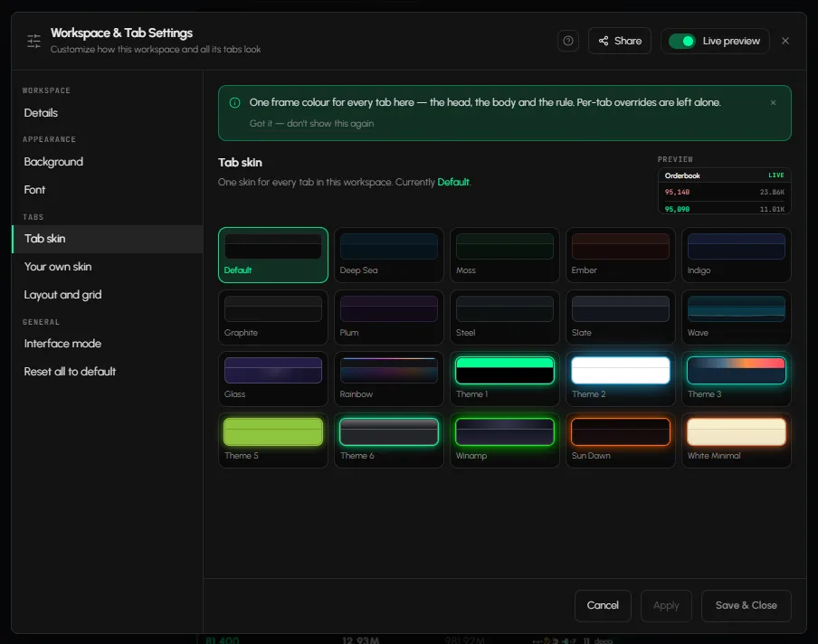Viewport: 818px width, 644px height.
Task: Click Reset all to default
Action: click(x=108, y=372)
